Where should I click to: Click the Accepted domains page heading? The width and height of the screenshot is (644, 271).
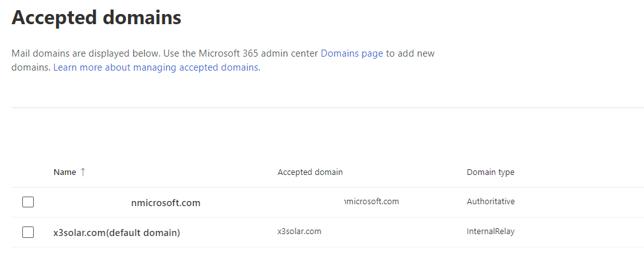97,18
